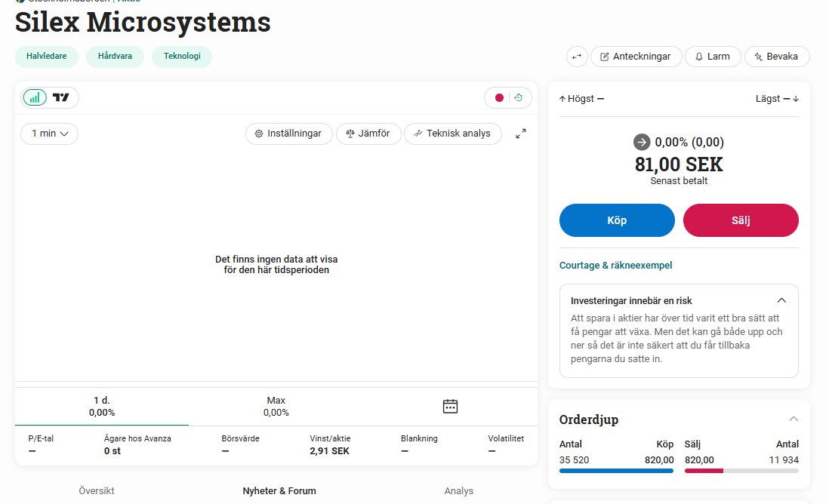Image resolution: width=829 pixels, height=504 pixels.
Task: Click the red sell-side depth bar
Action: tap(704, 471)
